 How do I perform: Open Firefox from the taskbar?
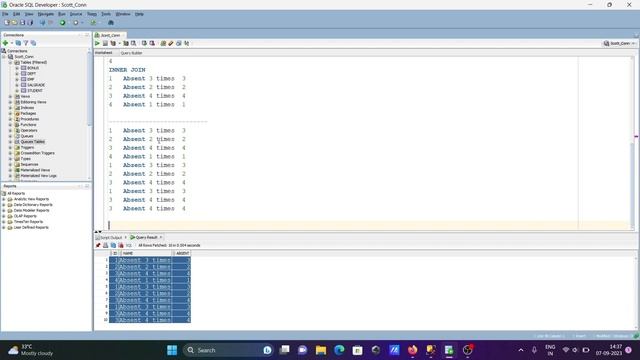412,350
